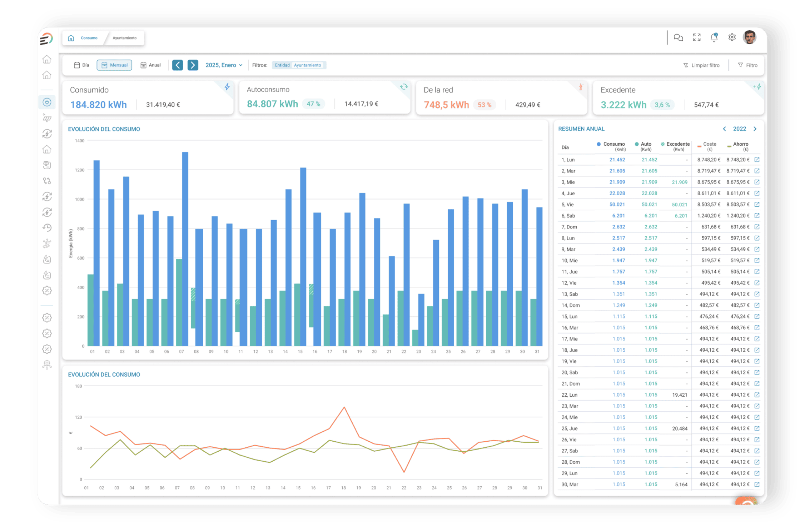
Task: Click the app logo at top left
Action: (x=46, y=39)
